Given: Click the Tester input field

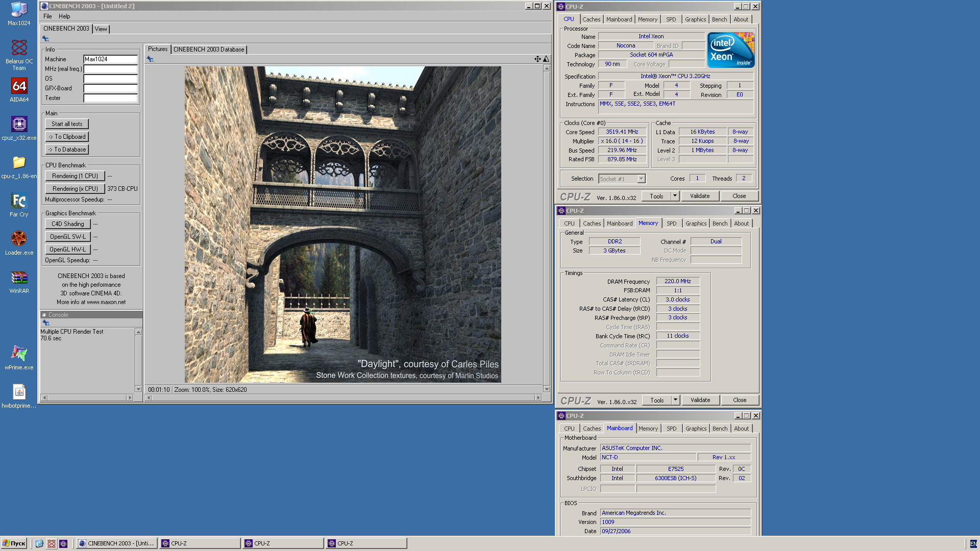Looking at the screenshot, I should 111,98.
